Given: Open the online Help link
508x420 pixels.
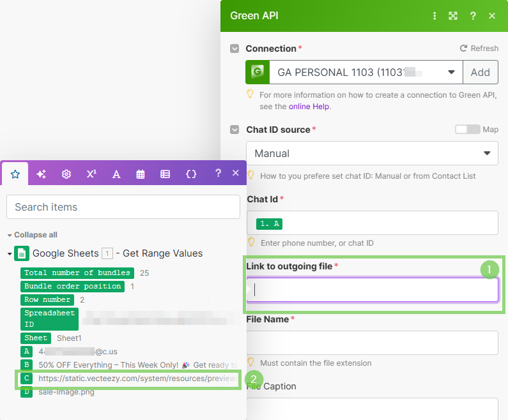Looking at the screenshot, I should tap(309, 107).
